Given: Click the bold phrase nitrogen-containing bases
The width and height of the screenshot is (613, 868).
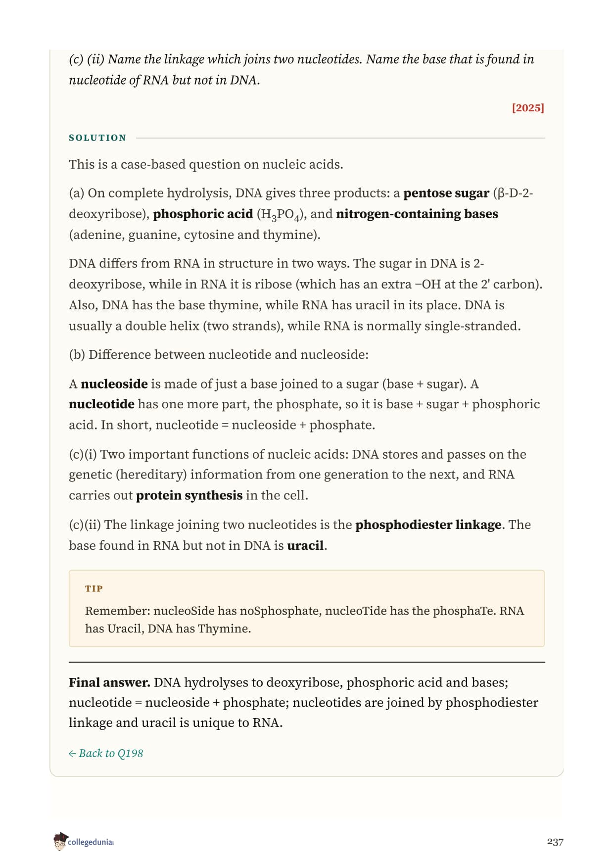Looking at the screenshot, I should click(x=417, y=214).
